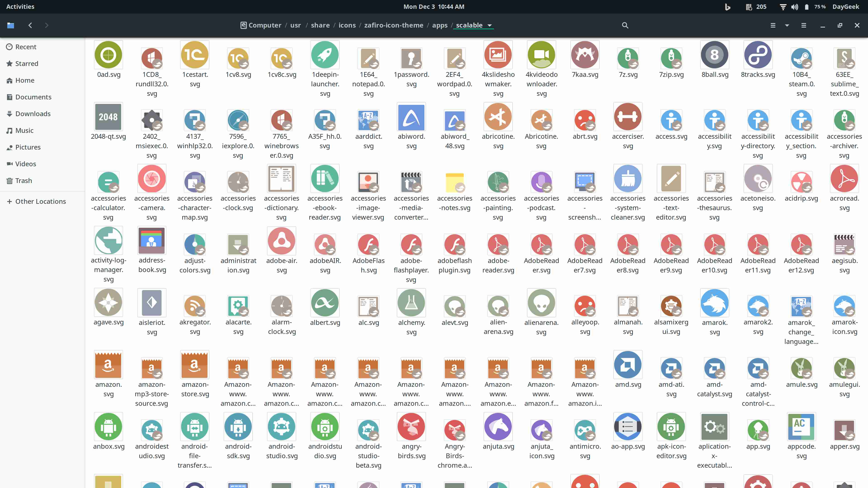Open the 8ball.svg icon file
Screen dimensions: 868x488
pyautogui.click(x=714, y=55)
